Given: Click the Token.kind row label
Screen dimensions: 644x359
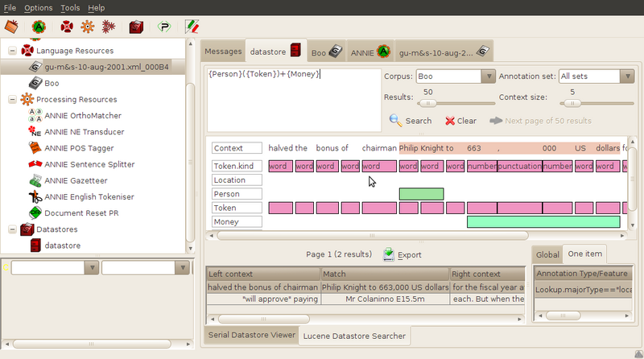Looking at the screenshot, I should click(237, 166).
